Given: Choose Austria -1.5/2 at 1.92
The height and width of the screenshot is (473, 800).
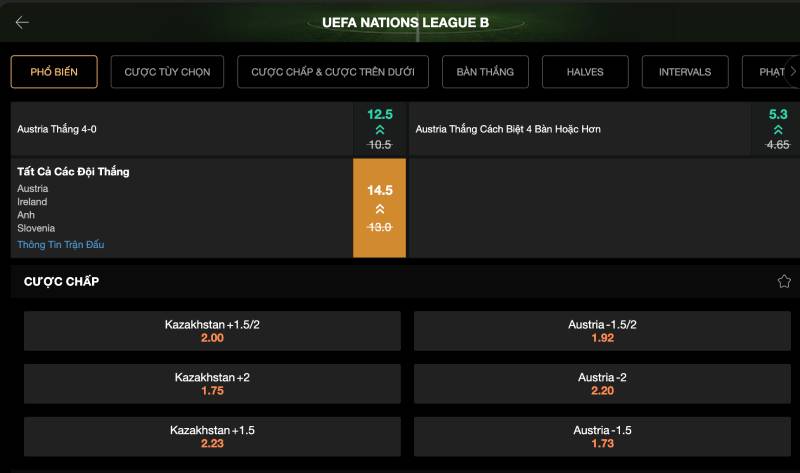Looking at the screenshot, I should (x=602, y=331).
